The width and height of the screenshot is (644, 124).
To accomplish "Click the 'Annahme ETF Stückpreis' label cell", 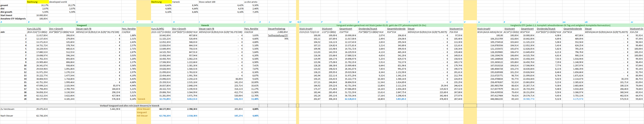I will [13, 19].
